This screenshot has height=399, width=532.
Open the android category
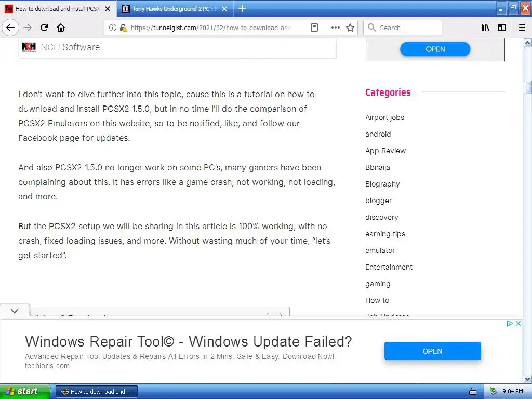[378, 134]
